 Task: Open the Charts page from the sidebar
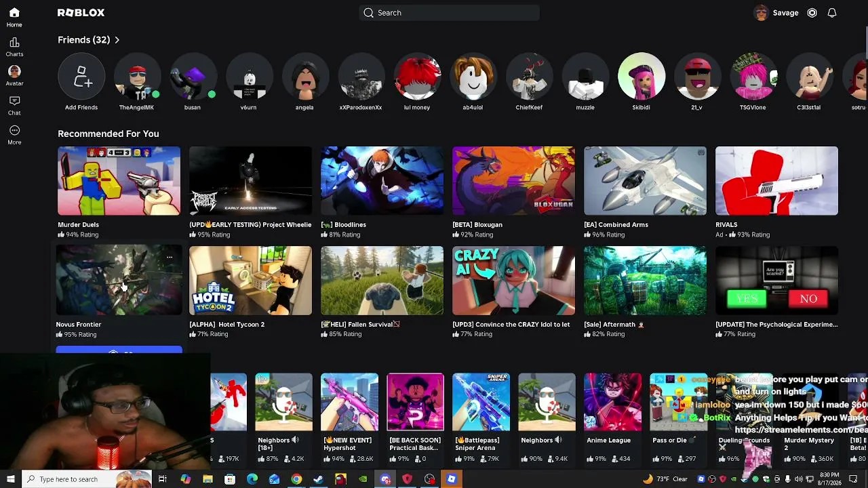(14, 47)
